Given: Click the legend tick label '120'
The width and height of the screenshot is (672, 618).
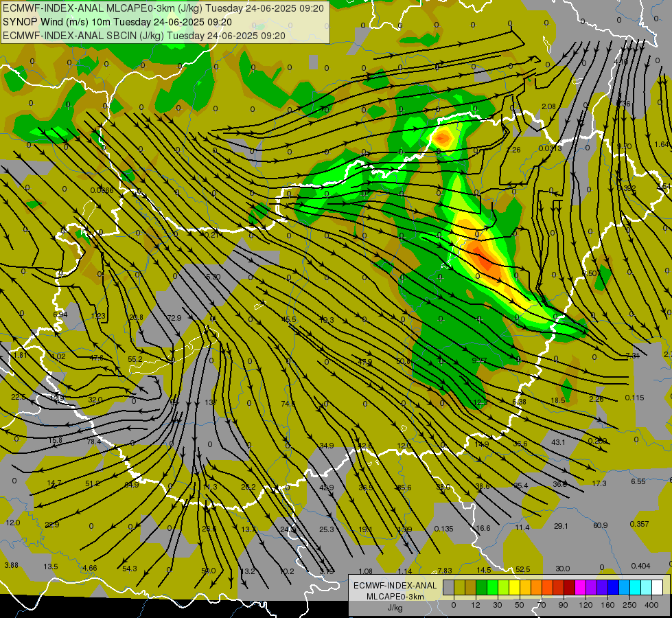Looking at the screenshot, I should 586,605.
